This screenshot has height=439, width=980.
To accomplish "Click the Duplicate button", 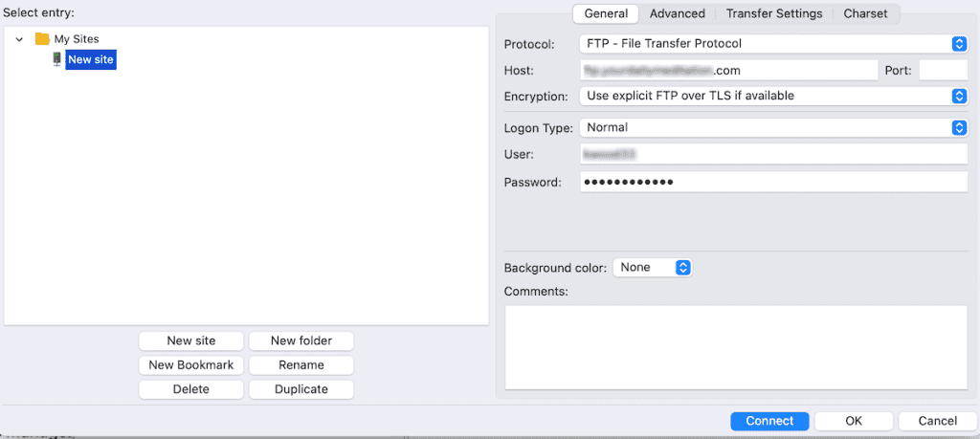I will pyautogui.click(x=301, y=389).
